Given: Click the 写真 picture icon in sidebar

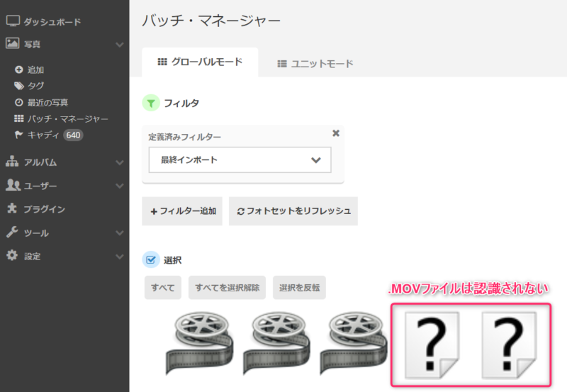Looking at the screenshot, I should point(12,43).
